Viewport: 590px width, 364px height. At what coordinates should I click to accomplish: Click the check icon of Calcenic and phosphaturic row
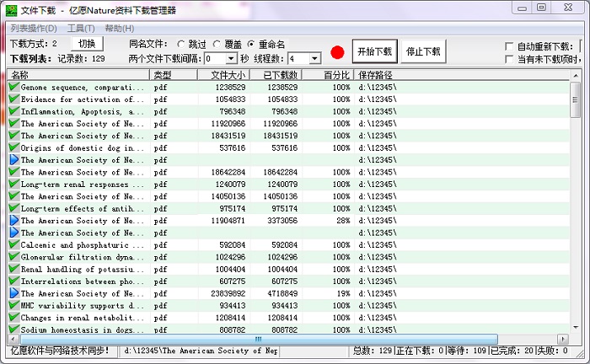14,244
